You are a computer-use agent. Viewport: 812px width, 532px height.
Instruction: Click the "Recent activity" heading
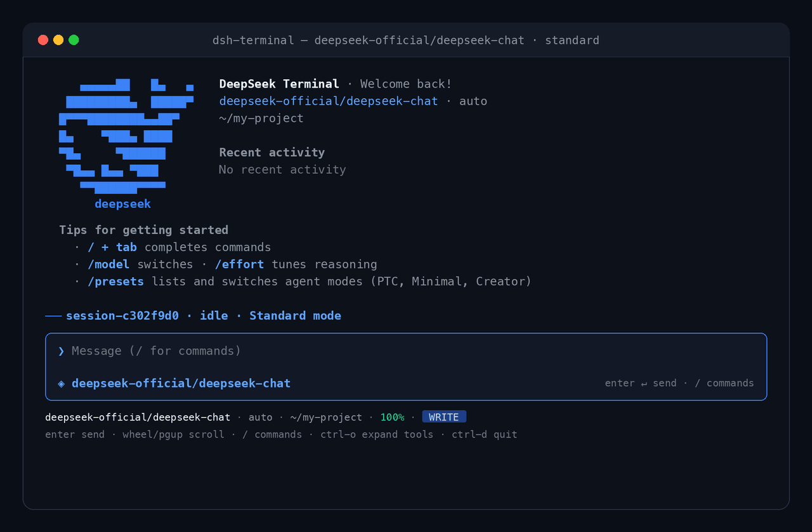[272, 153]
